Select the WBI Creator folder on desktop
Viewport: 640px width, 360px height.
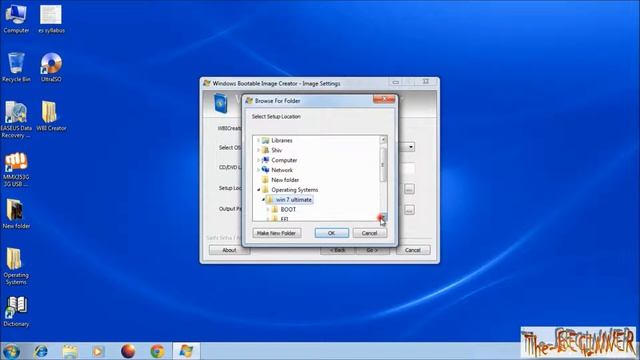click(x=51, y=116)
